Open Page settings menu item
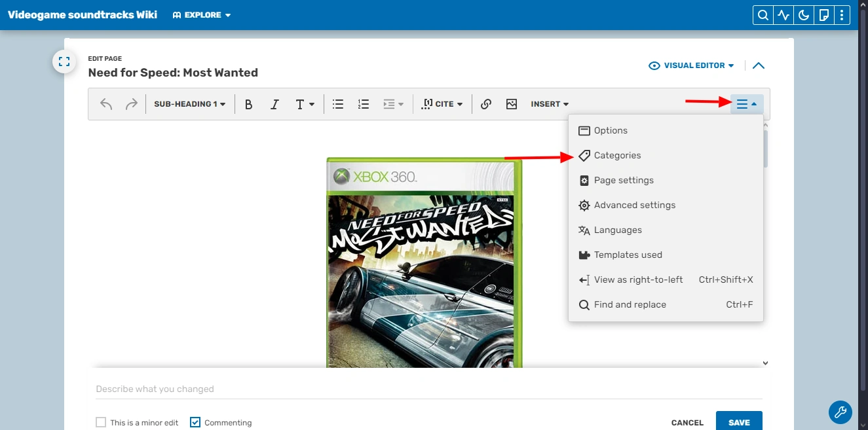Image resolution: width=868 pixels, height=430 pixels. pos(666,180)
